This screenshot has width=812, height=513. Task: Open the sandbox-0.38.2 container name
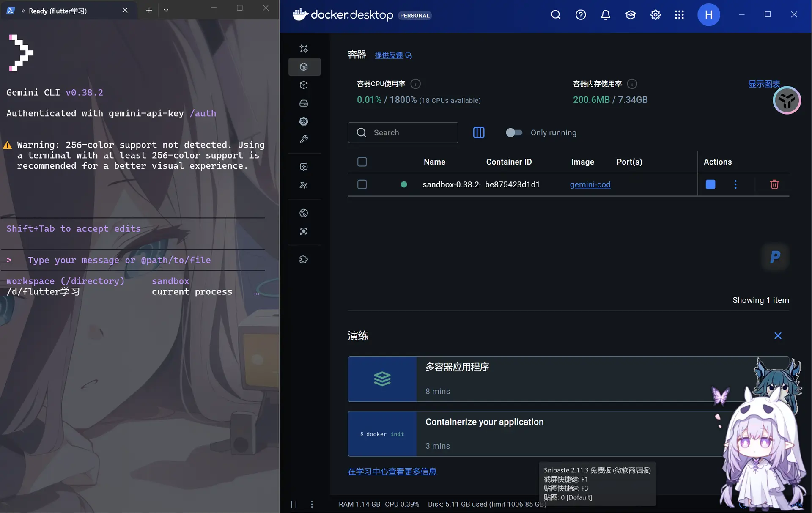coord(451,184)
